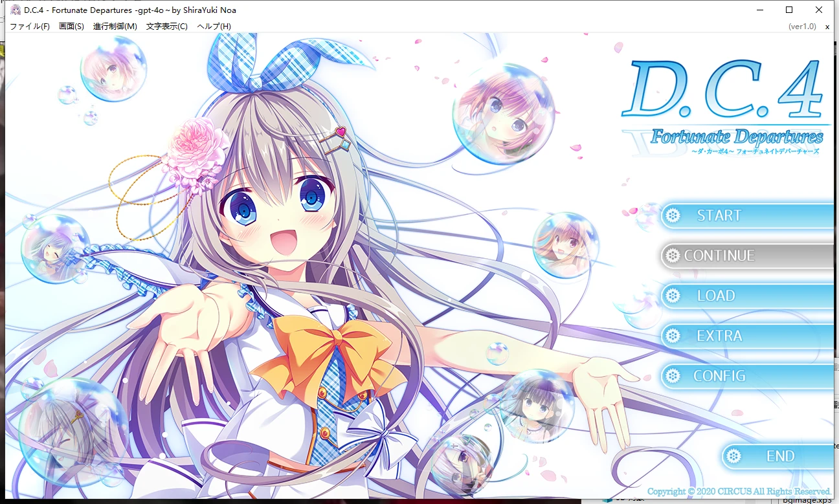The image size is (839, 504).
Task: Click the window title bar app icon
Action: click(x=16, y=10)
